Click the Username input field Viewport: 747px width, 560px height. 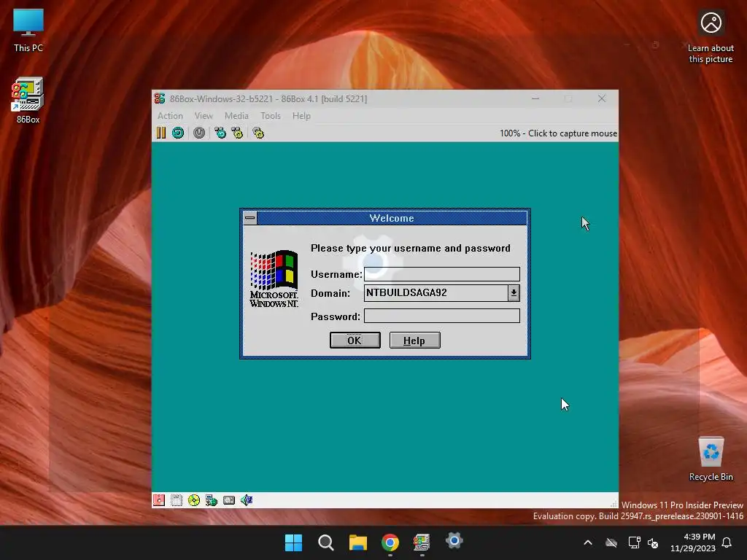(441, 274)
